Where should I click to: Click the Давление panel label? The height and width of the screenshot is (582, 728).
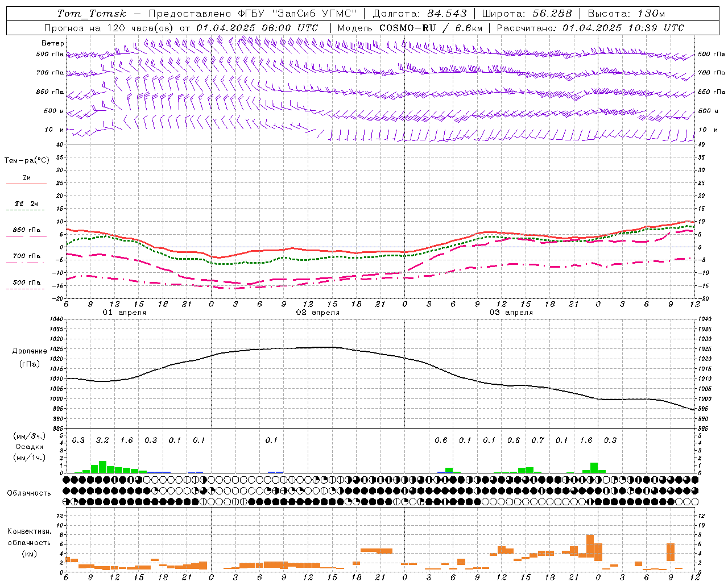coord(30,351)
